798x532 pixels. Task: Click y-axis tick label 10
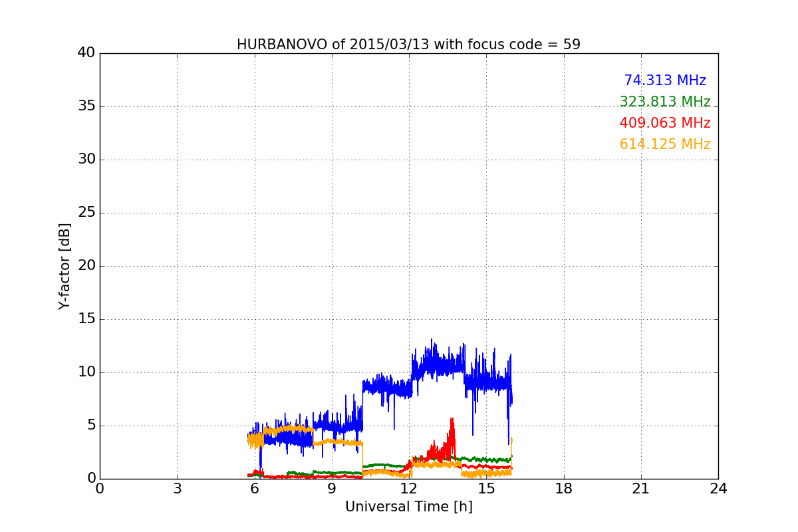[x=86, y=372]
